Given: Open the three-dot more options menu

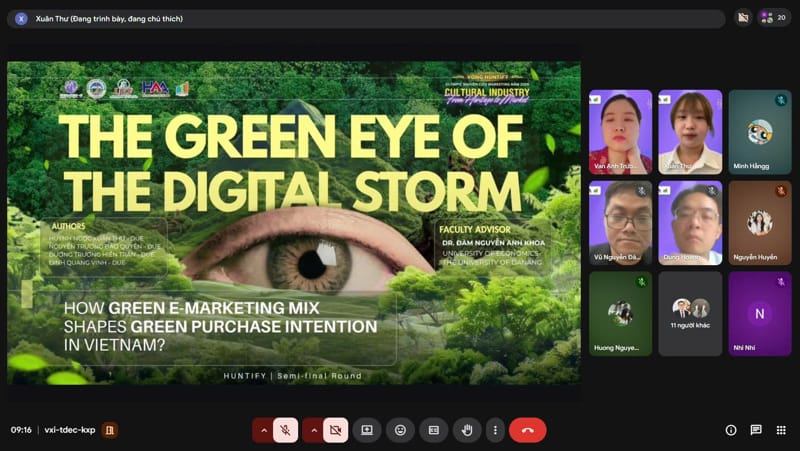Looking at the screenshot, I should [494, 430].
